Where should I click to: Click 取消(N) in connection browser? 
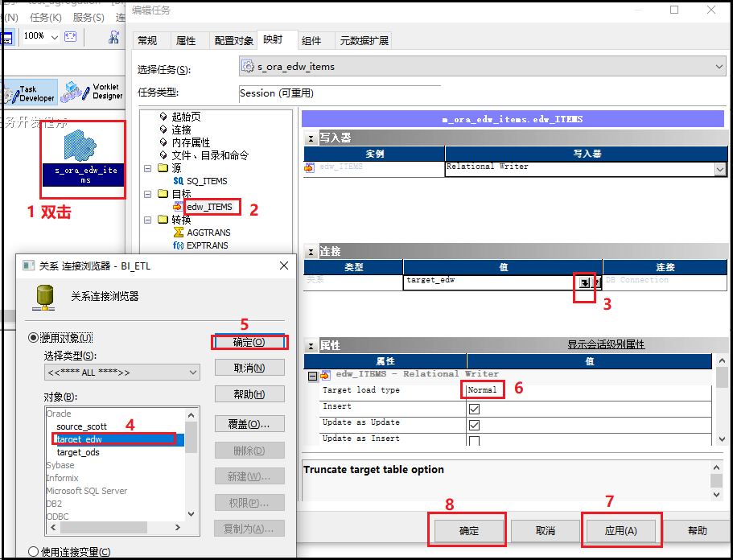pos(249,368)
